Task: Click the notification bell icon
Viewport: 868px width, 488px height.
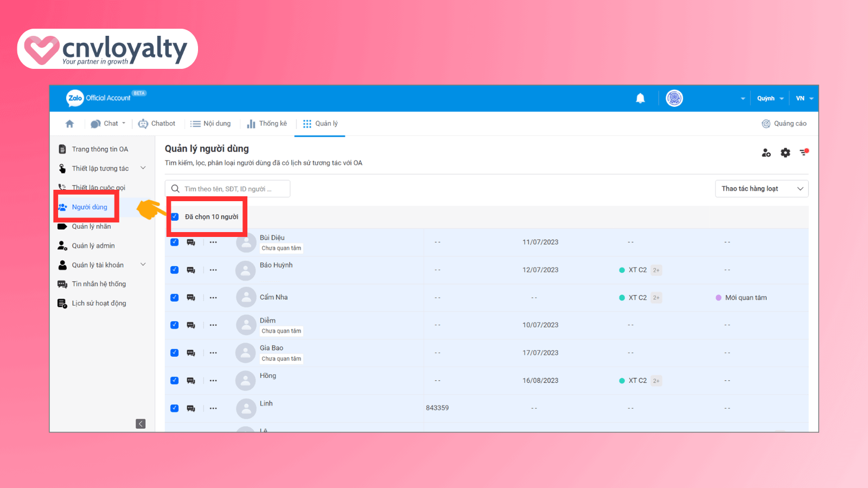Action: click(x=640, y=98)
